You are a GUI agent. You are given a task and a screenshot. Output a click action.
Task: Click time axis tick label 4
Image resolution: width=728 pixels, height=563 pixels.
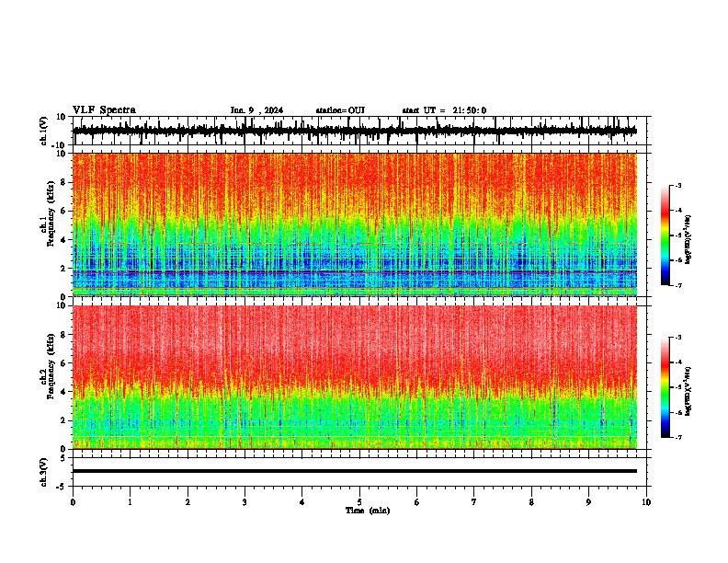click(x=302, y=502)
